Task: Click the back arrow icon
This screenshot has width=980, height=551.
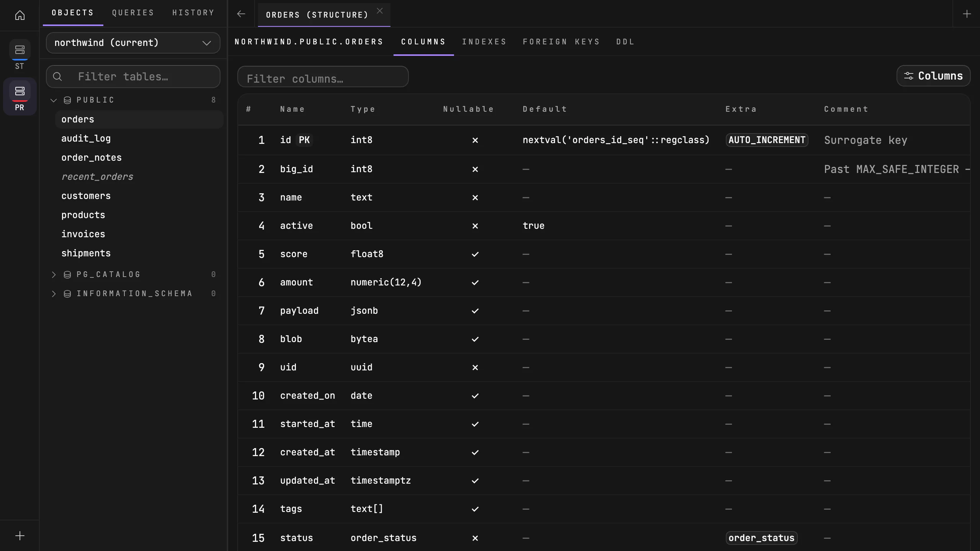Action: [241, 14]
